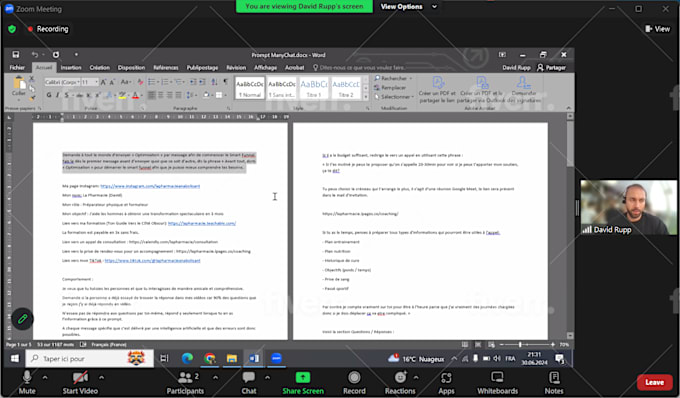
Task: Toggle bold G formatting in Word
Action: tap(49, 95)
